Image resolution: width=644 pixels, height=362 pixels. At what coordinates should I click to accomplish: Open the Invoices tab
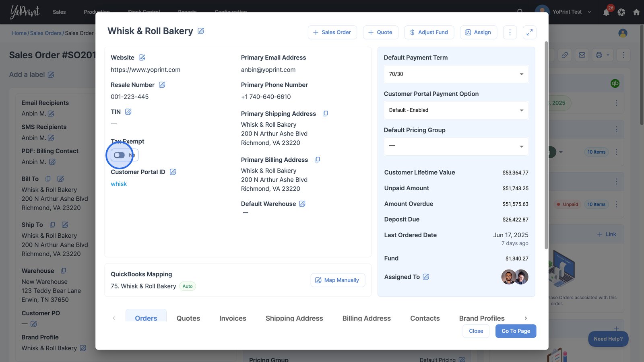pyautogui.click(x=233, y=318)
